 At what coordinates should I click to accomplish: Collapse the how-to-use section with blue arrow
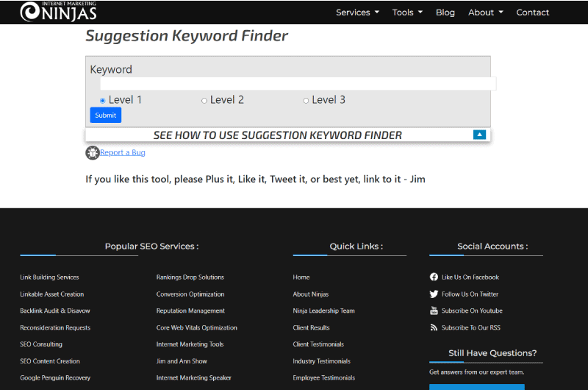479,135
